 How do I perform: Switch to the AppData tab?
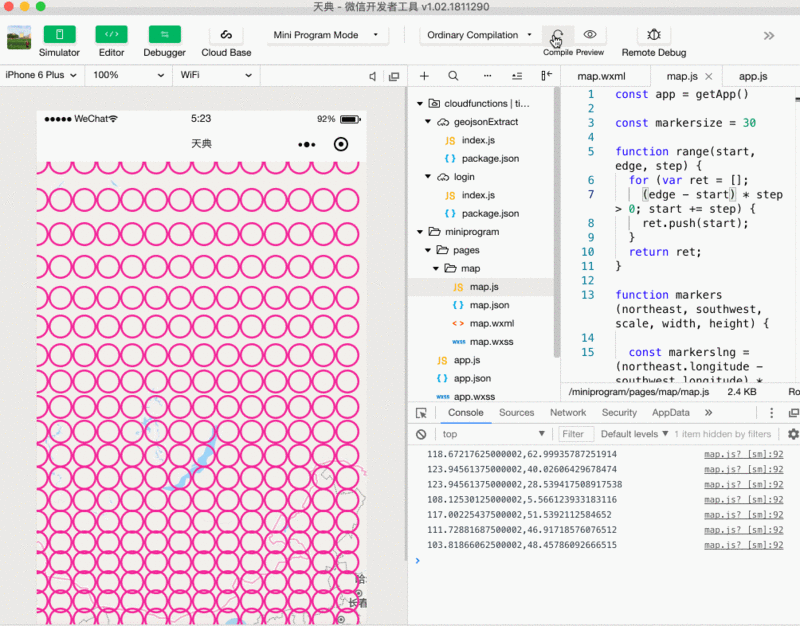click(x=670, y=413)
